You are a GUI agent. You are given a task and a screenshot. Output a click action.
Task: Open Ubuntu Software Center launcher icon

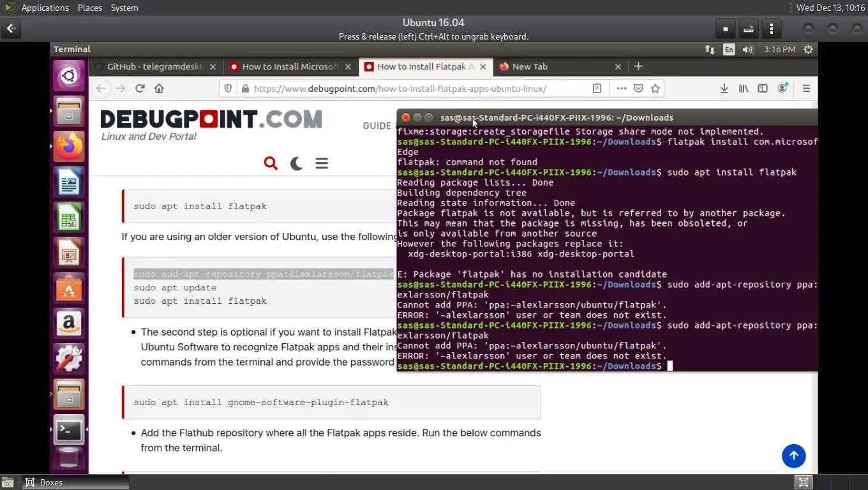(x=69, y=288)
